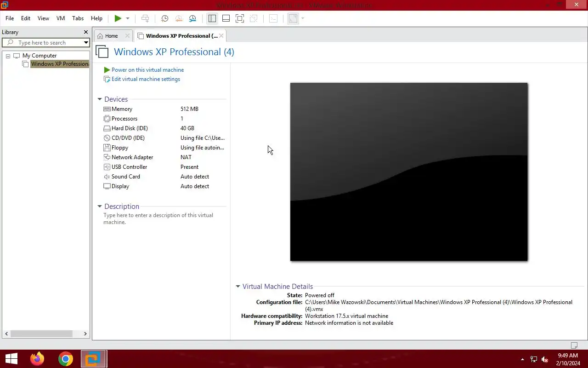
Task: Open the File menu
Action: click(10, 18)
